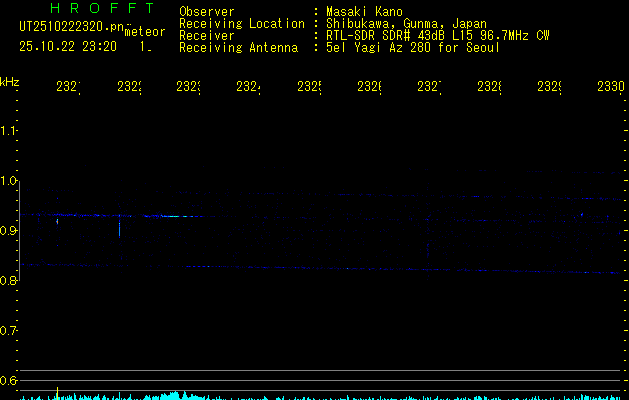Viewport: 629px width, 400px height.
Task: Click the 2323 time axis marker
Action: [x=188, y=87]
